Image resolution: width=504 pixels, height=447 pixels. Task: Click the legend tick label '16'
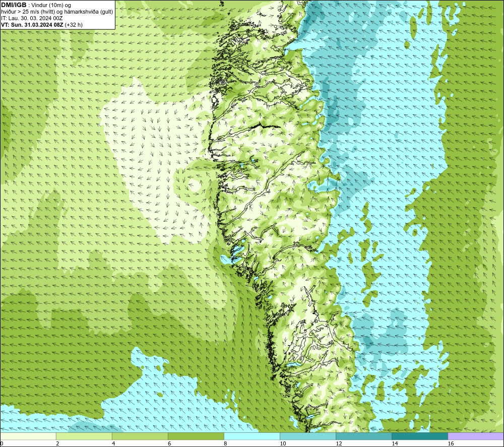[x=451, y=443]
